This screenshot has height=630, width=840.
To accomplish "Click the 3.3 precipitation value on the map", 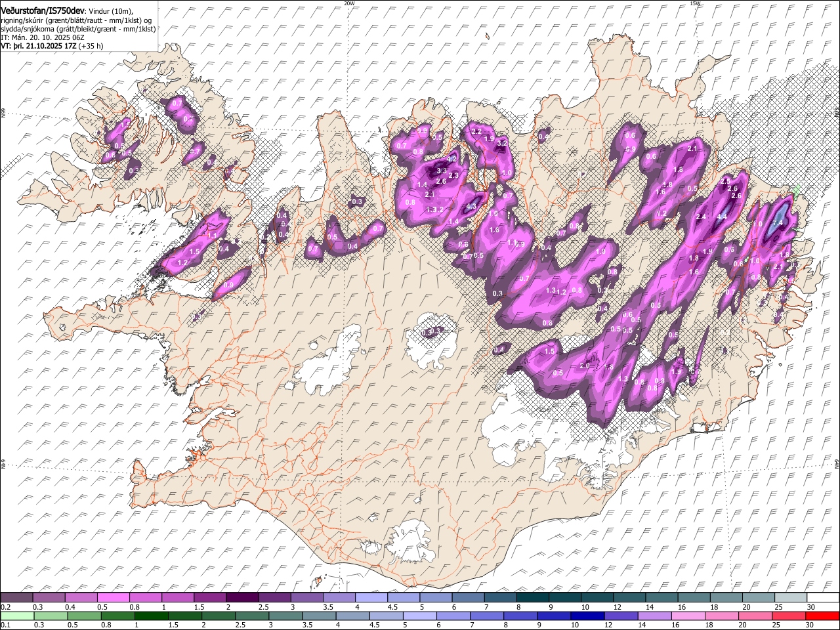I will pos(441,171).
